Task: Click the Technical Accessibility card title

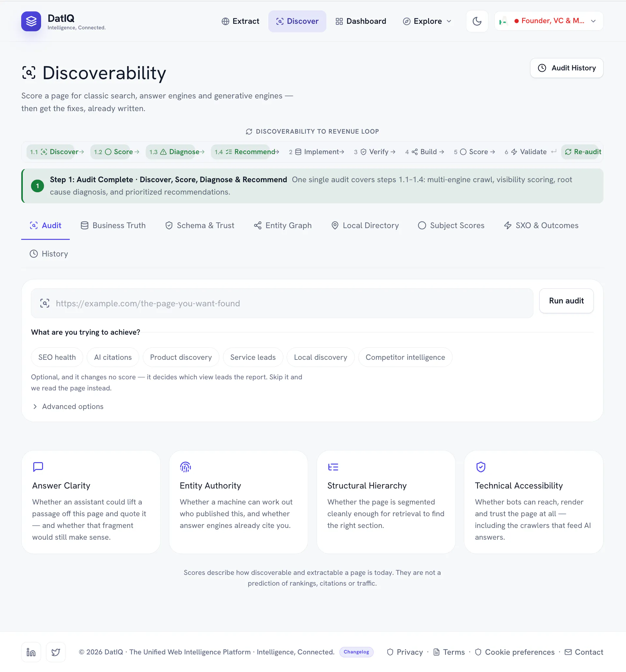Action: (519, 486)
